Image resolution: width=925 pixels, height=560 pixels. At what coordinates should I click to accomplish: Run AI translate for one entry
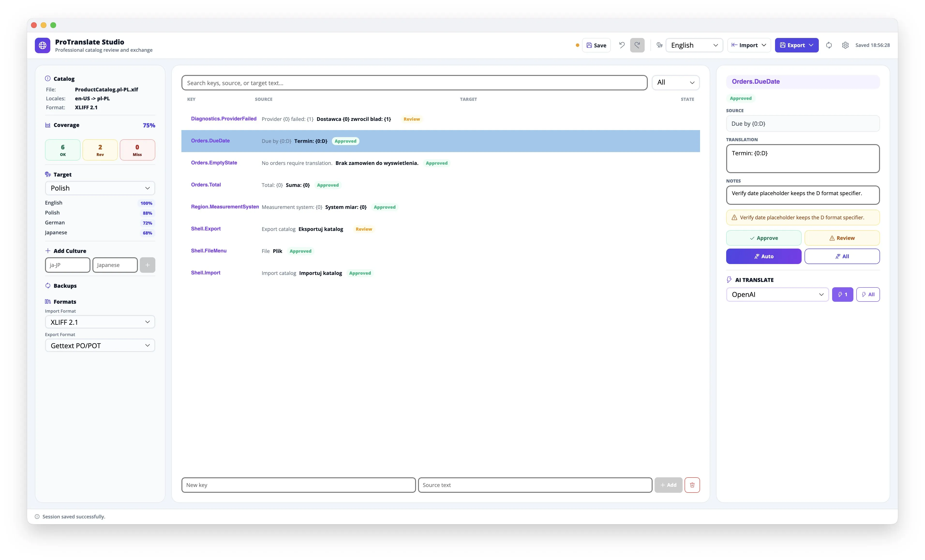(x=843, y=294)
